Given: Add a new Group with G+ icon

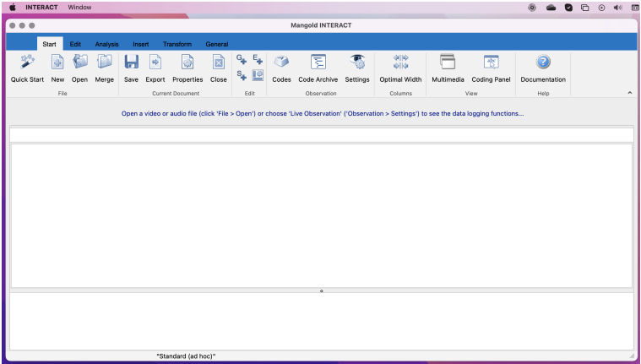Looking at the screenshot, I should pyautogui.click(x=242, y=60).
